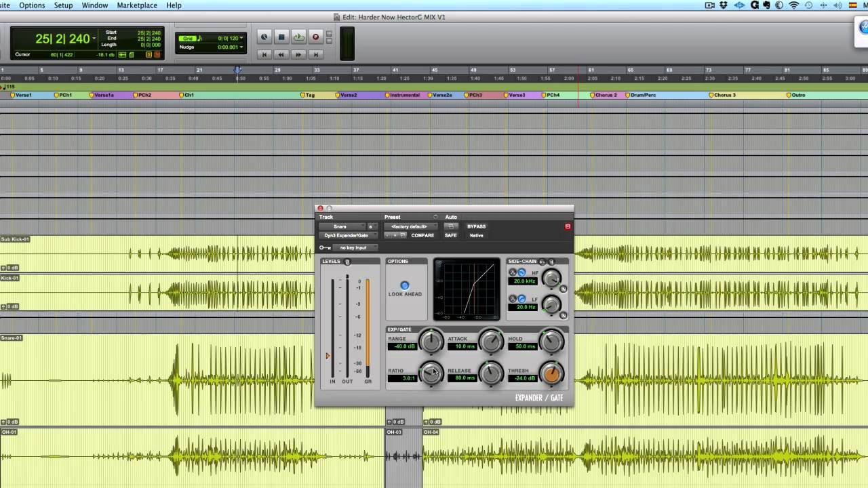Click the ATTACK knob
Image resolution: width=868 pixels, height=488 pixels.
[491, 342]
